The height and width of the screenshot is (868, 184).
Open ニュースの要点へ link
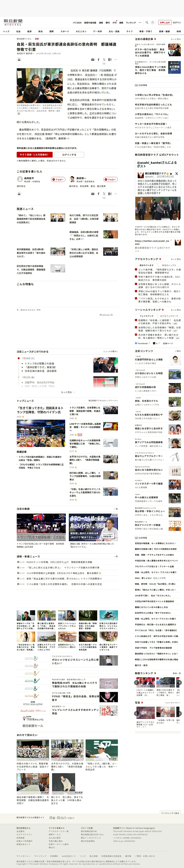(111, 351)
